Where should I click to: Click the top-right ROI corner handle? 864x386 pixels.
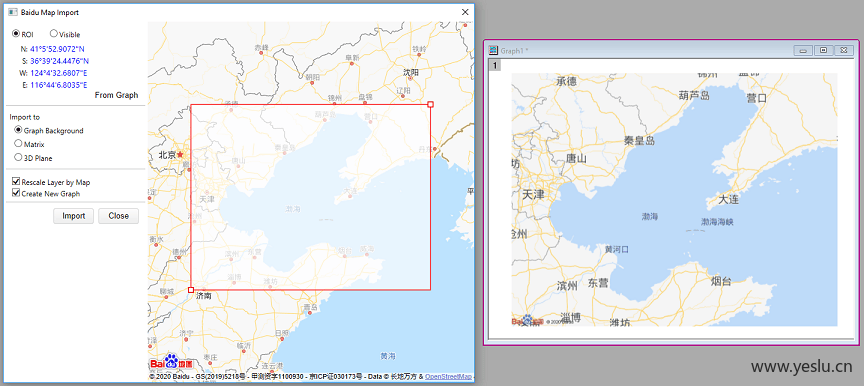(430, 104)
